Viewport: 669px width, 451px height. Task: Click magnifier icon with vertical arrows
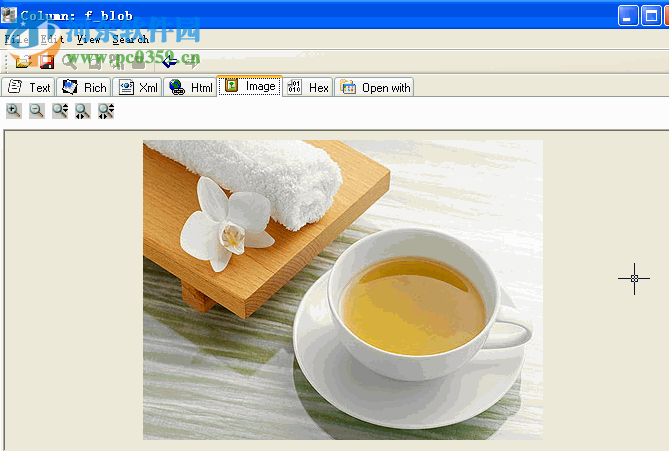[60, 111]
